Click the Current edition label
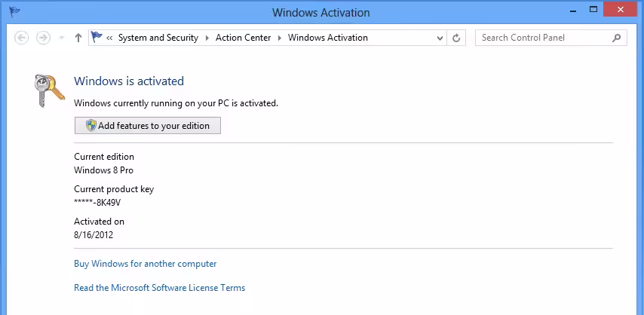Viewport: 644px width, 315px height. (104, 157)
